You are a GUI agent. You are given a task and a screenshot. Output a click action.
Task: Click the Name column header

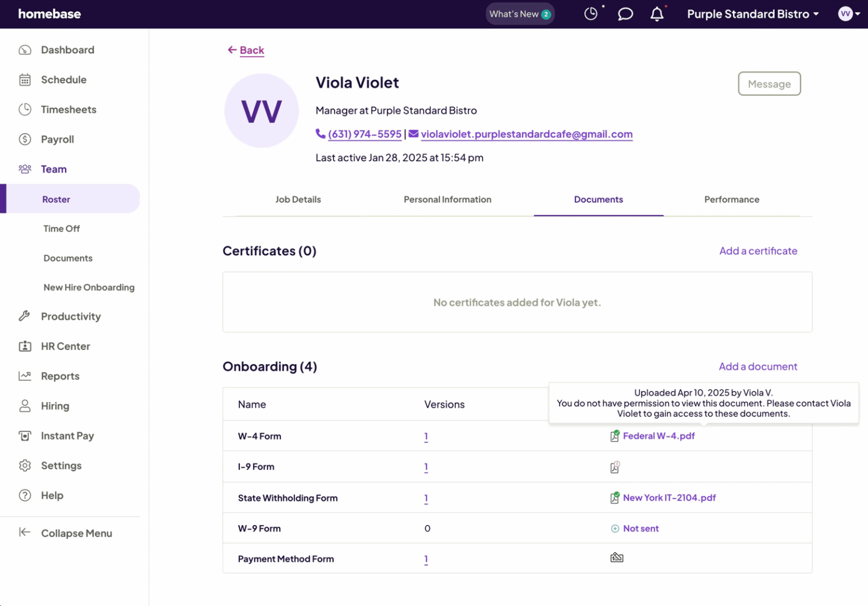(x=252, y=404)
